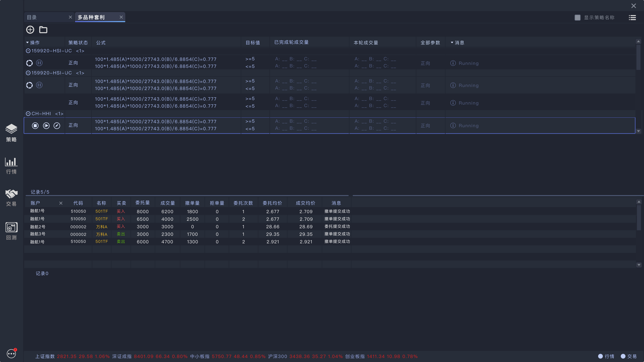Click the X beside 账户 column header

pos(61,203)
